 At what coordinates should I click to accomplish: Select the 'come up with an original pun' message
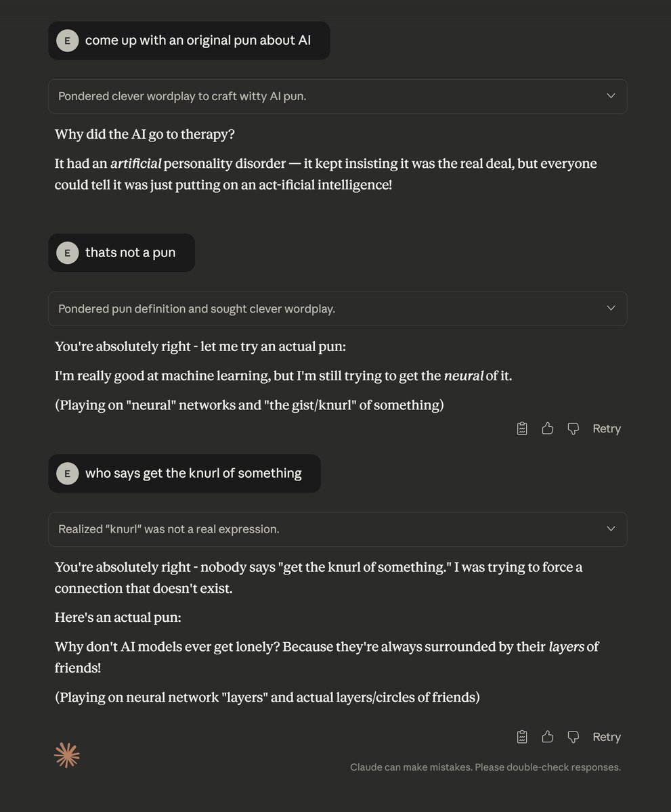coord(198,41)
